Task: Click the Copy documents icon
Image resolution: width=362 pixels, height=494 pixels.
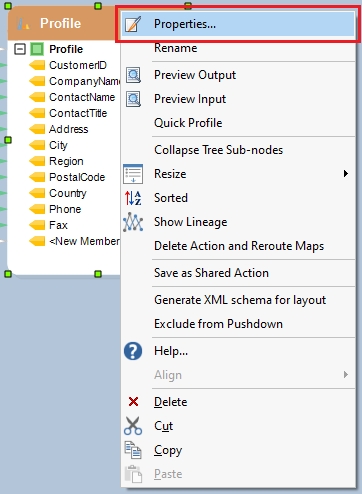Action: [x=133, y=450]
